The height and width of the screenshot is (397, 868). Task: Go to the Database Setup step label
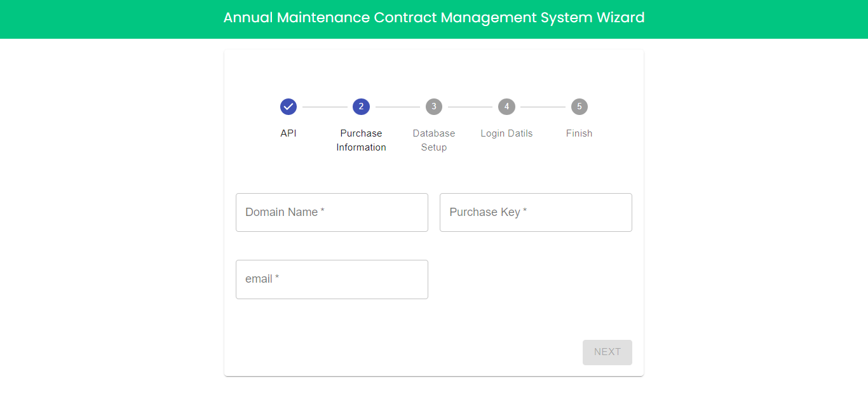(434, 140)
